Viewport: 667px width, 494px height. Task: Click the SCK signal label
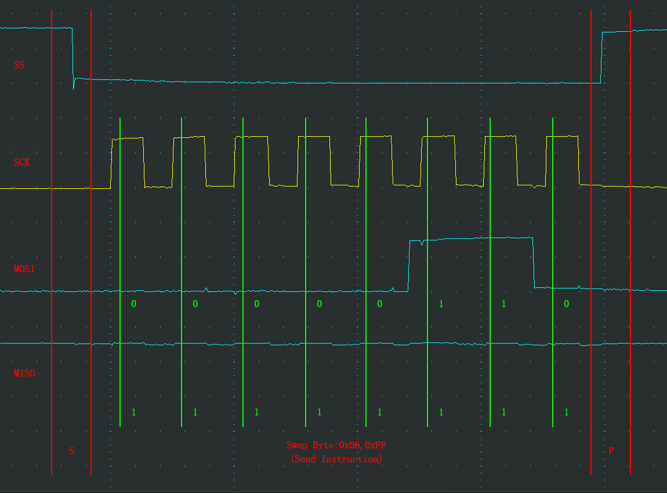pyautogui.click(x=22, y=162)
